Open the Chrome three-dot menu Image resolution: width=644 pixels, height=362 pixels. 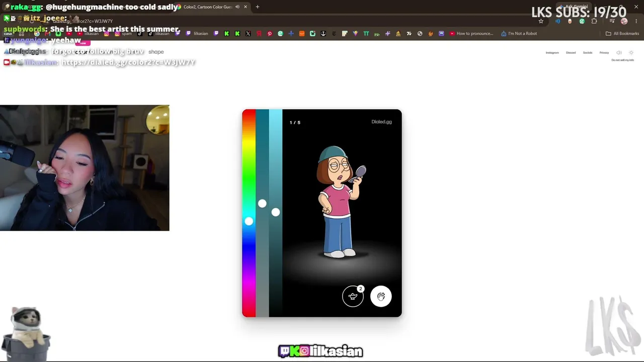click(x=635, y=21)
